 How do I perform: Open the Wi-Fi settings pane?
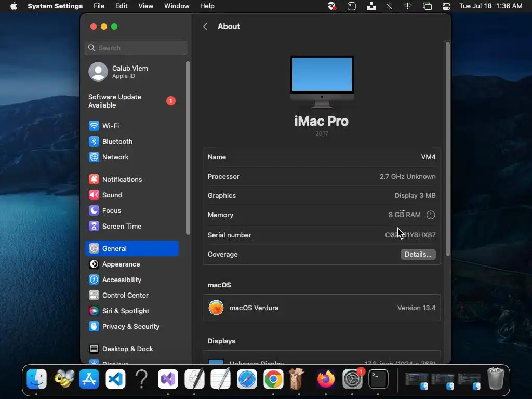(x=131, y=126)
